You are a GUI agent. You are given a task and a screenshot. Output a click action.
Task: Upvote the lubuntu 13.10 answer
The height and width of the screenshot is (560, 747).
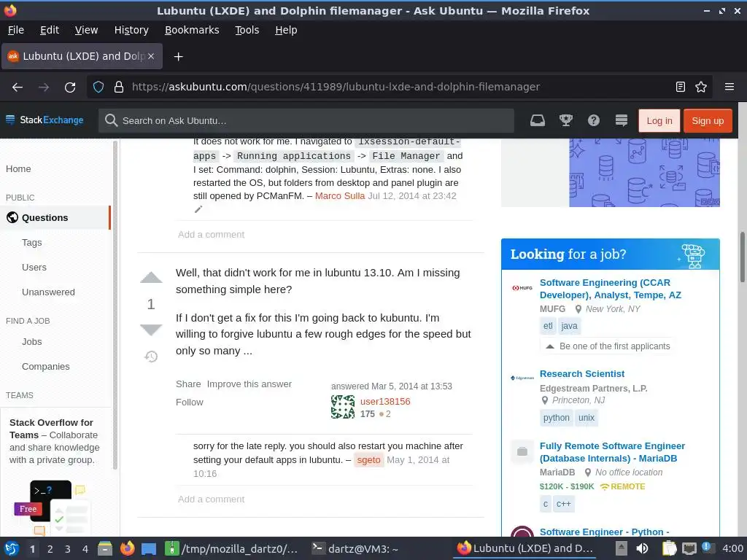(x=151, y=278)
